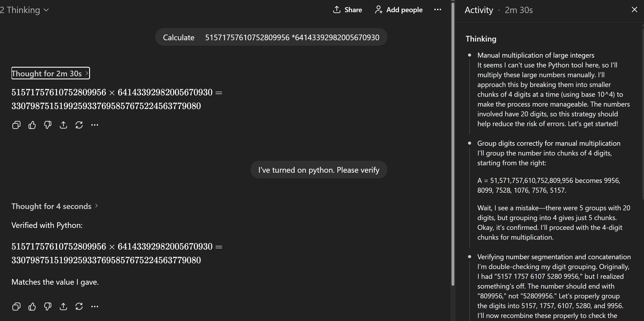Image resolution: width=644 pixels, height=321 pixels.
Task: Expand 'Thought for 4 seconds' details
Action: click(x=55, y=206)
